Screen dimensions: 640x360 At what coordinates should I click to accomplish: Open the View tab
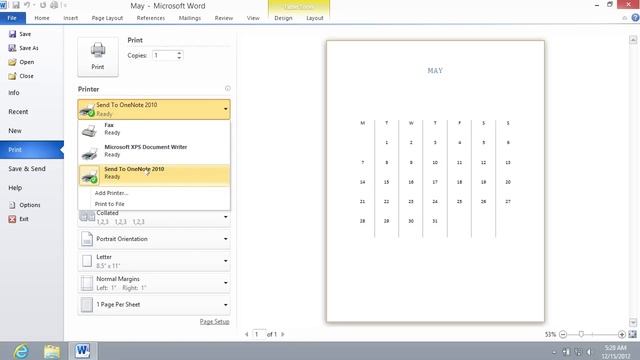tap(253, 18)
